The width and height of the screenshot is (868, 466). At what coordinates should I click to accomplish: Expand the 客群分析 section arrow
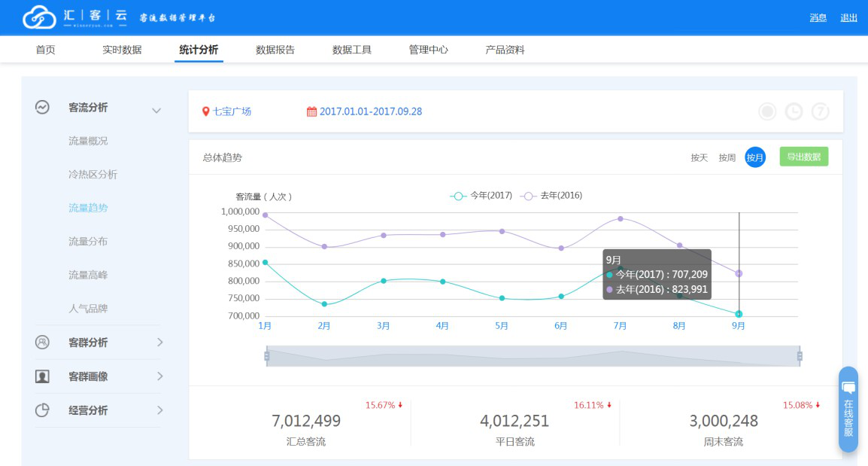pyautogui.click(x=160, y=343)
